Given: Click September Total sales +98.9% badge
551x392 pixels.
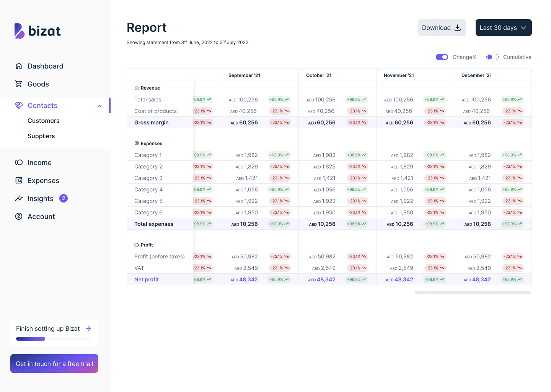Looking at the screenshot, I should click(279, 100).
